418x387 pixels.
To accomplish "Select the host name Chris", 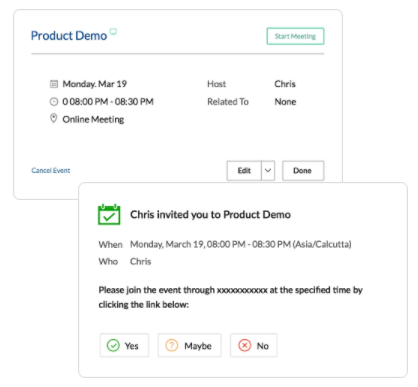I will click(285, 84).
